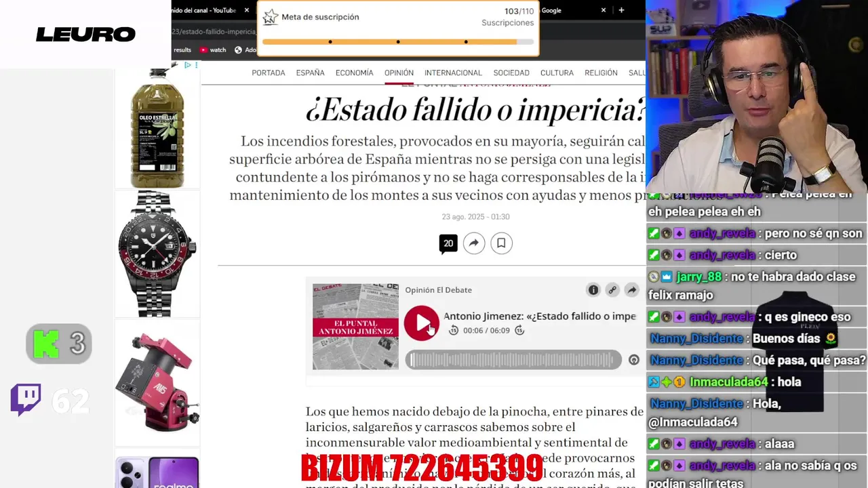Image resolution: width=868 pixels, height=488 pixels.
Task: Click the '¿Estado fallido o impericia?' headline
Action: (475, 110)
